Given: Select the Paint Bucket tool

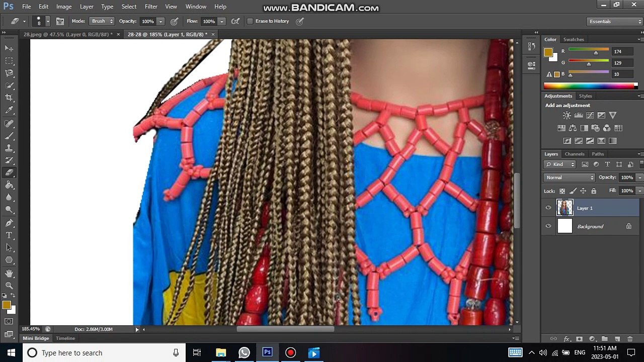Looking at the screenshot, I should [x=9, y=185].
